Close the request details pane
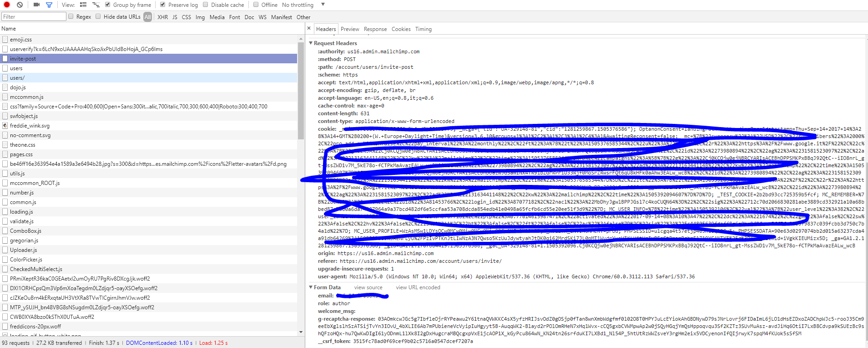The width and height of the screenshot is (868, 348). click(309, 28)
